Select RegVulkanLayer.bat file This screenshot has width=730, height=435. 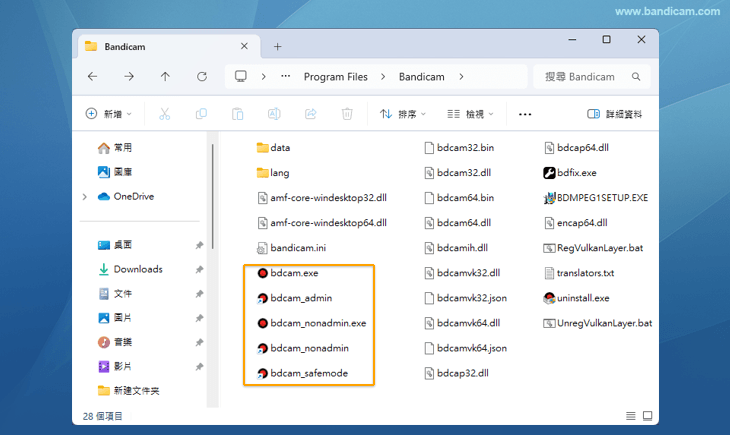coord(593,248)
